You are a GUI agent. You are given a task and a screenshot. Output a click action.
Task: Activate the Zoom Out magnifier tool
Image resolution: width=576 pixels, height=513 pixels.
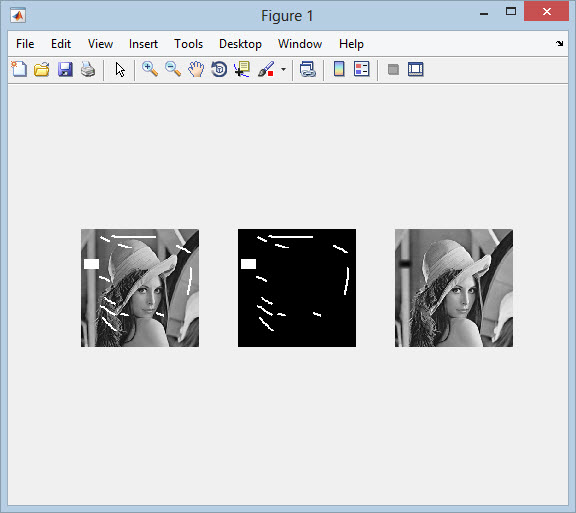click(173, 69)
